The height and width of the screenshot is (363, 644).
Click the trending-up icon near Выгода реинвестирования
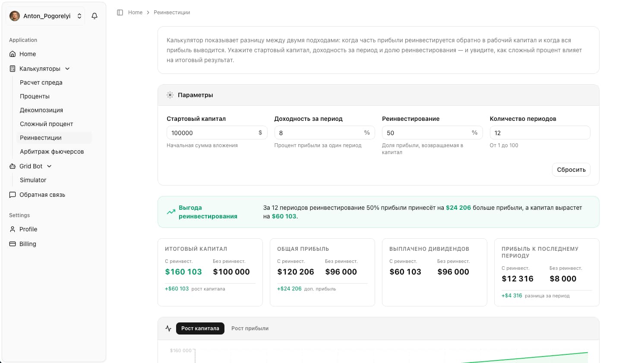pos(171,212)
